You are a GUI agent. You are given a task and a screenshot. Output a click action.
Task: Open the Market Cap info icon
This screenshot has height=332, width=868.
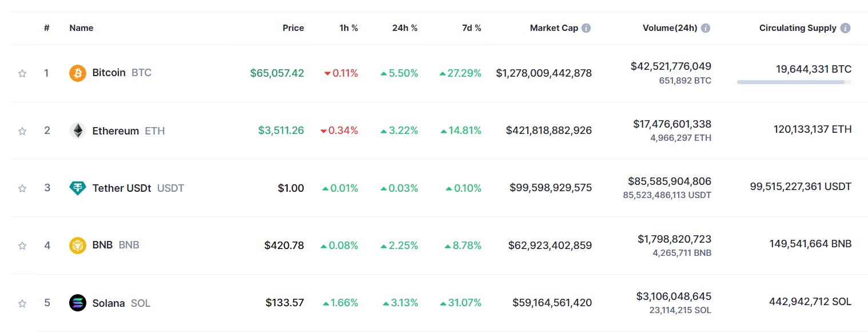[x=587, y=28]
